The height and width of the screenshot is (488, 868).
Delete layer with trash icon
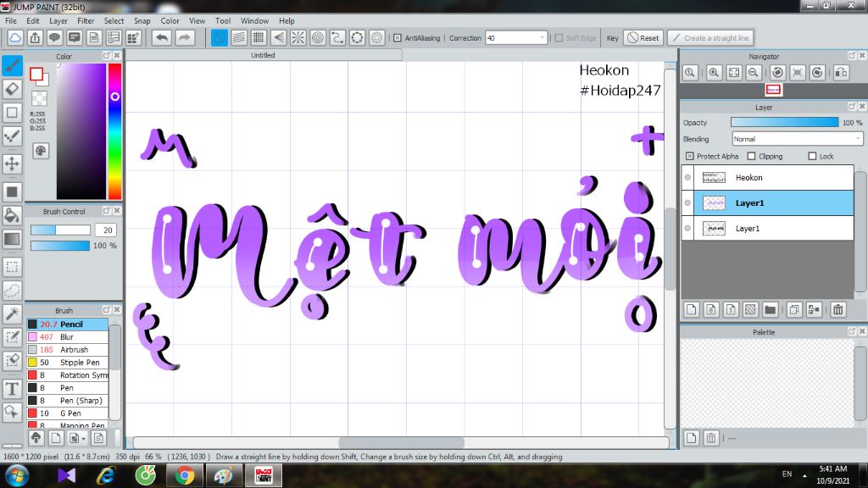click(838, 309)
